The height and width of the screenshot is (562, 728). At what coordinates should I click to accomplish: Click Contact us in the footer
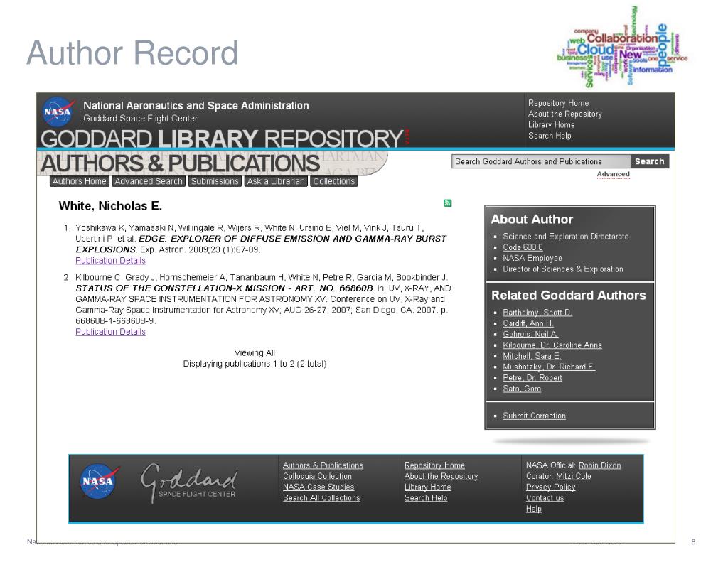(545, 498)
